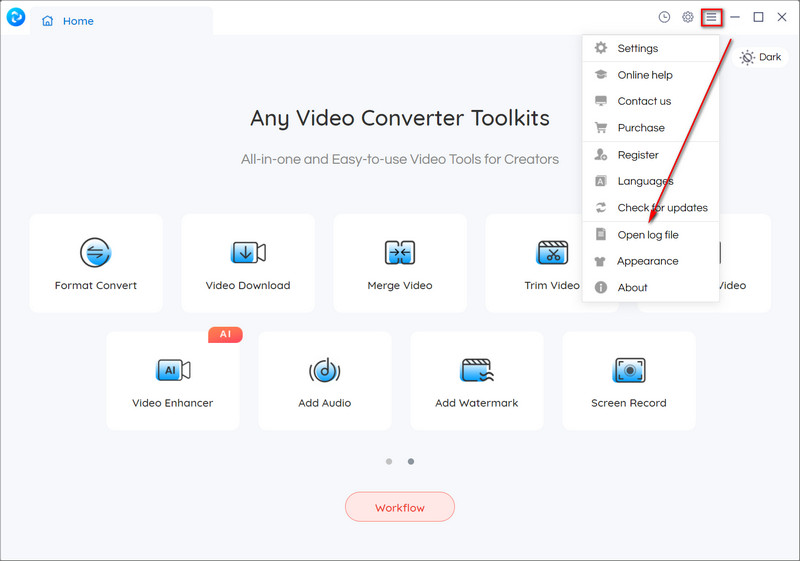Click the Workflow button
Image resolution: width=800 pixels, height=561 pixels.
coord(400,507)
